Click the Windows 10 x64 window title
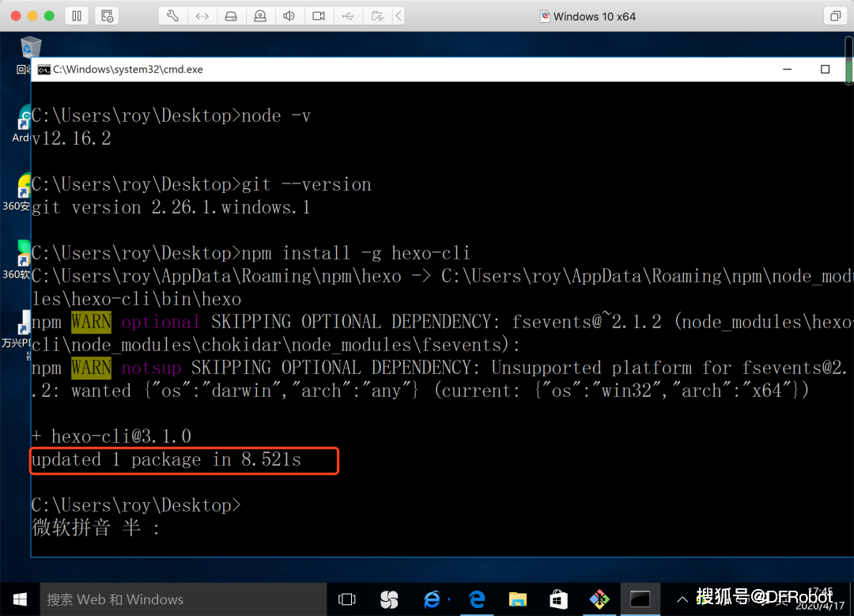 pyautogui.click(x=594, y=17)
